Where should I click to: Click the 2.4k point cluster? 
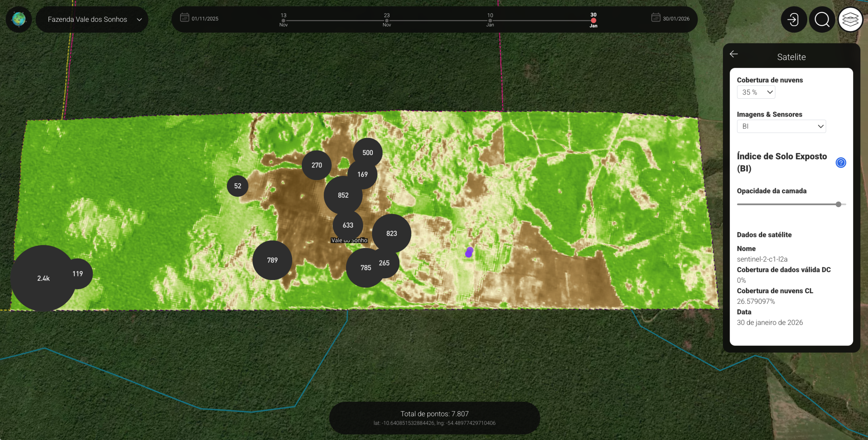(x=43, y=278)
